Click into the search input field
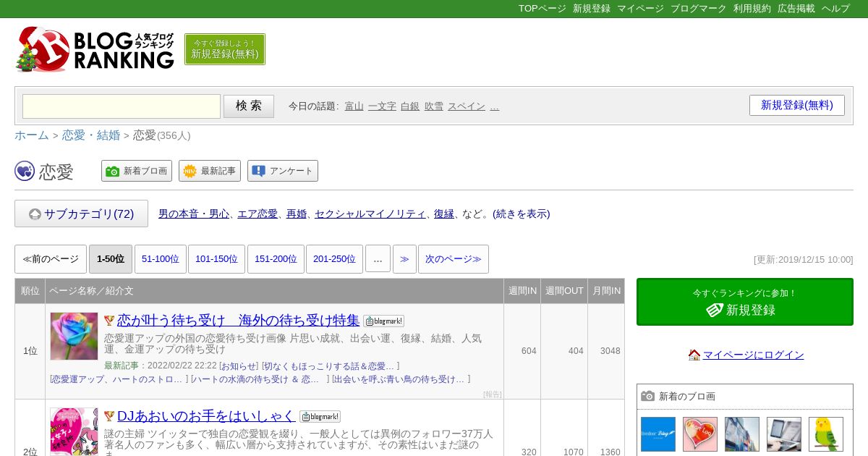868x456 pixels. click(122, 106)
